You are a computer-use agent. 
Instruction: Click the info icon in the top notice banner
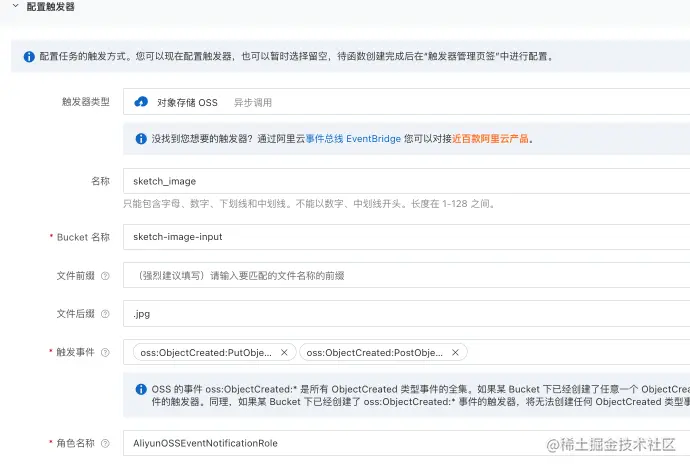click(x=29, y=57)
